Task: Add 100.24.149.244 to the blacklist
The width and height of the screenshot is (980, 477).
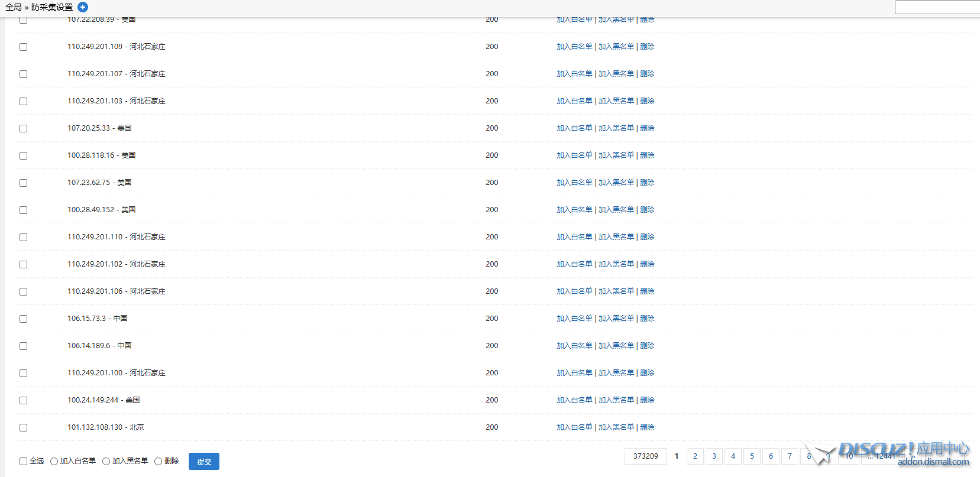Action: click(616, 400)
